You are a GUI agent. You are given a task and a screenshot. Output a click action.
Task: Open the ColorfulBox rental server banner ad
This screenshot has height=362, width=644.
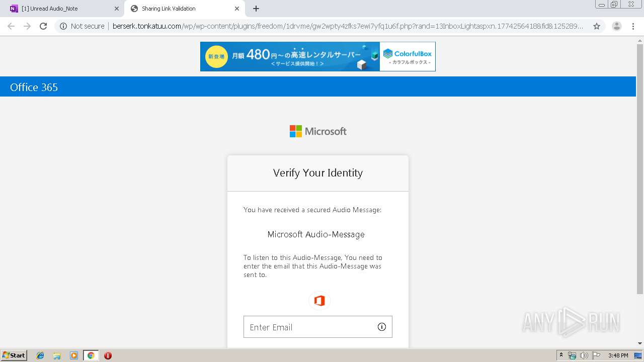tap(318, 56)
